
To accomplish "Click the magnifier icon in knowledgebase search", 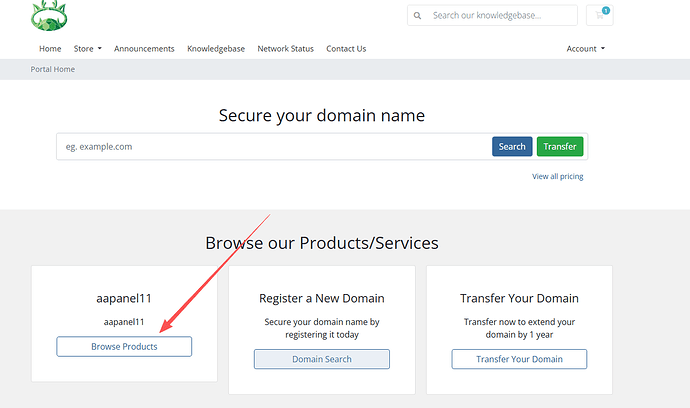I will point(419,16).
